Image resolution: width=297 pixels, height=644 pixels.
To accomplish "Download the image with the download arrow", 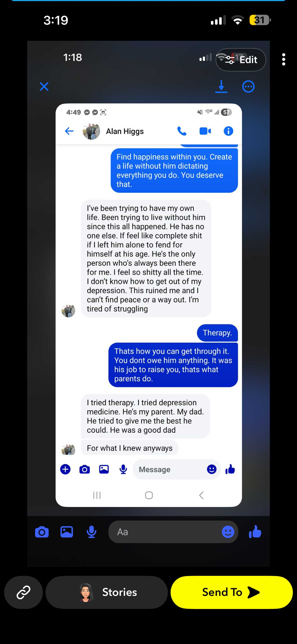I will pos(221,87).
